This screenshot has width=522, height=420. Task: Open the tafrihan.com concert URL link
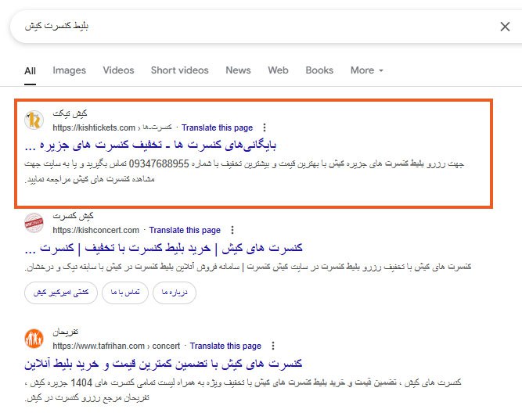click(116, 346)
